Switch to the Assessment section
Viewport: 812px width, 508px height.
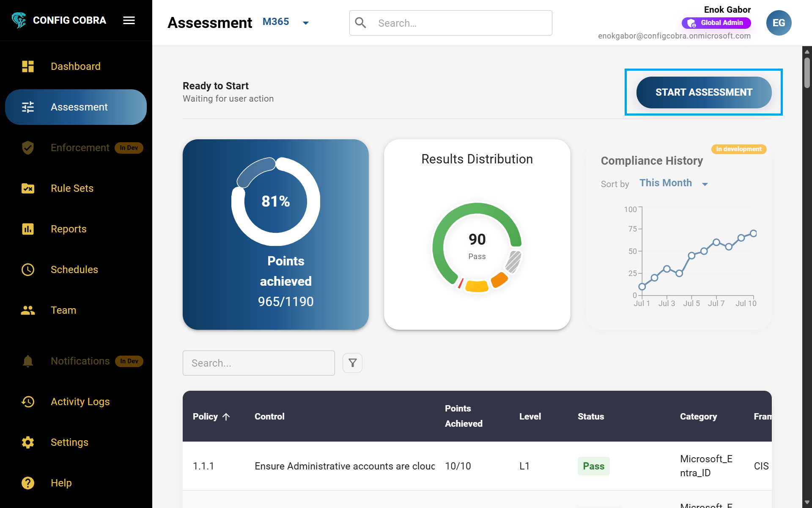click(79, 107)
